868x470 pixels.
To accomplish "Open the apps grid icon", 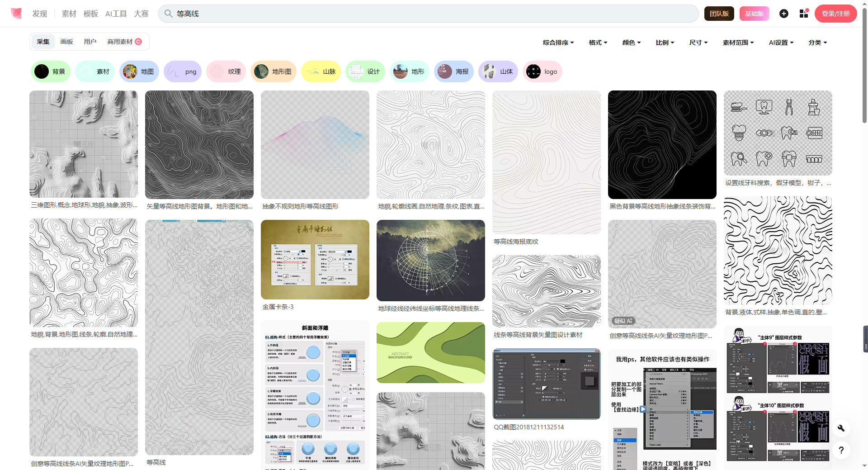I will click(x=804, y=14).
